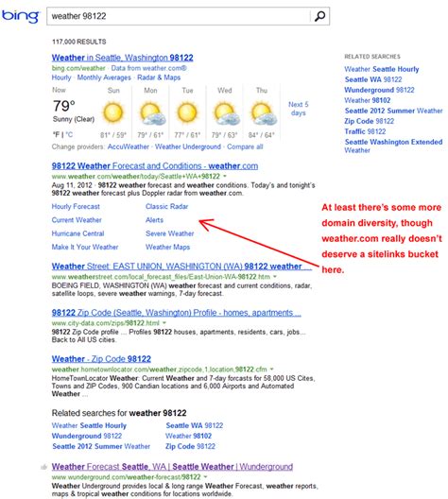
Task: Click the magnifier search button
Action: click(x=319, y=16)
